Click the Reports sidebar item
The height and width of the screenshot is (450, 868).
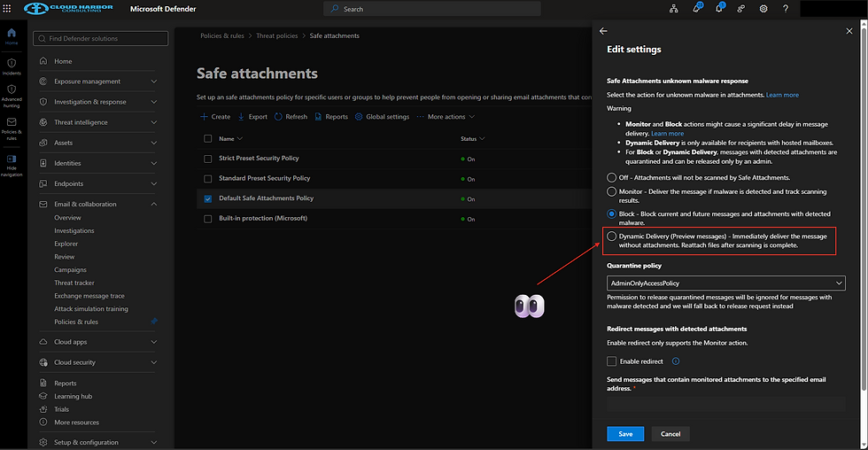[66, 383]
